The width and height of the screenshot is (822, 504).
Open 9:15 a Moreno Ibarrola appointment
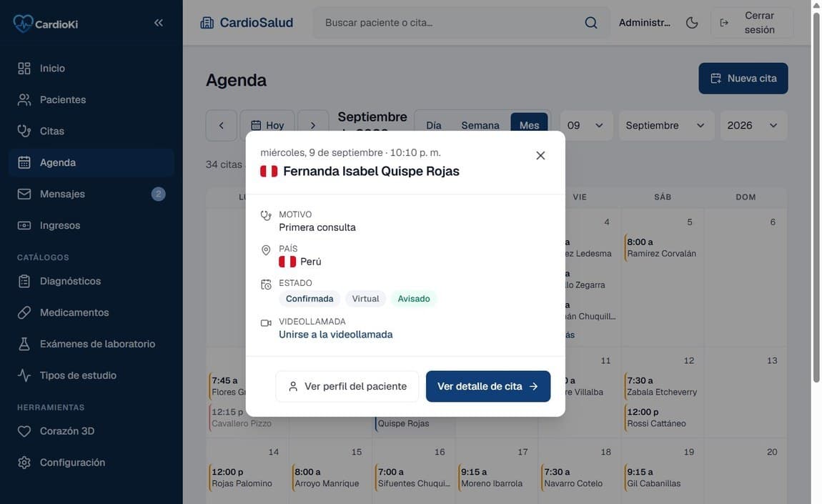point(496,478)
